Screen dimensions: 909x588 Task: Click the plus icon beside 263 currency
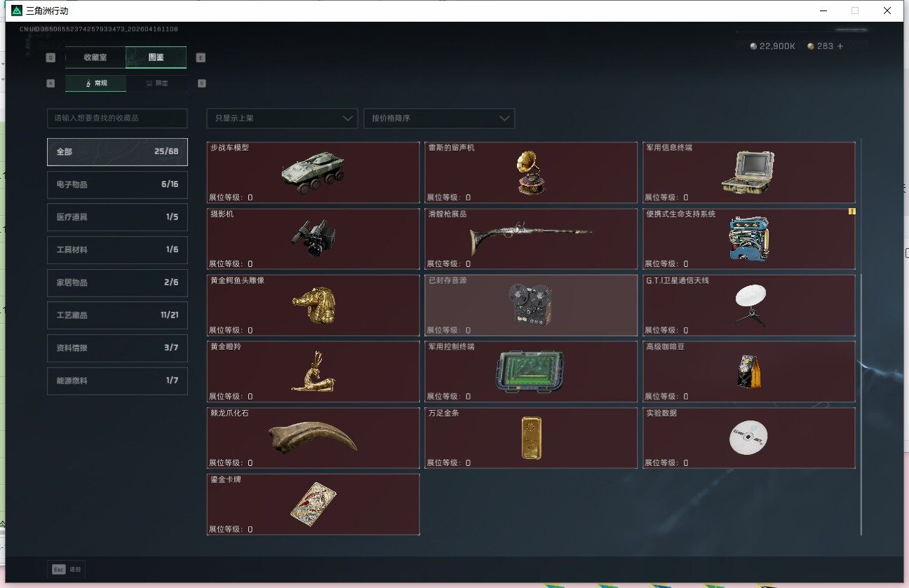tap(840, 46)
